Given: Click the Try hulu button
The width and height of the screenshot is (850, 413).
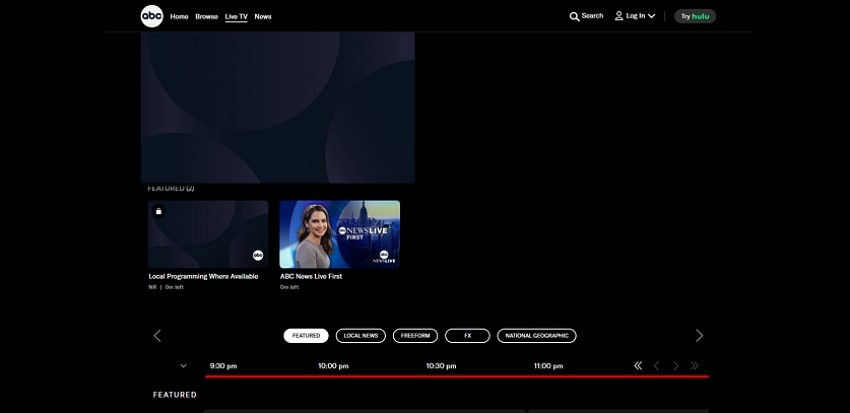Looking at the screenshot, I should [x=695, y=16].
